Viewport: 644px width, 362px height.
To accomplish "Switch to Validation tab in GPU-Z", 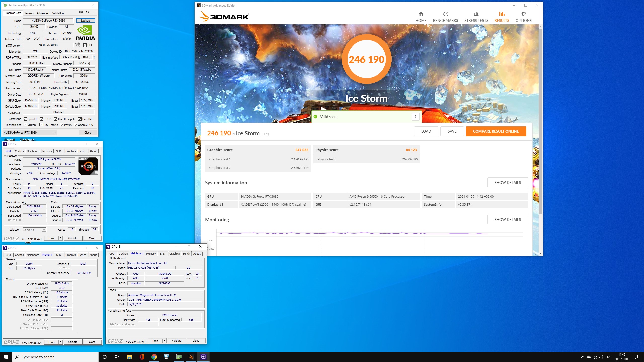I will click(58, 13).
